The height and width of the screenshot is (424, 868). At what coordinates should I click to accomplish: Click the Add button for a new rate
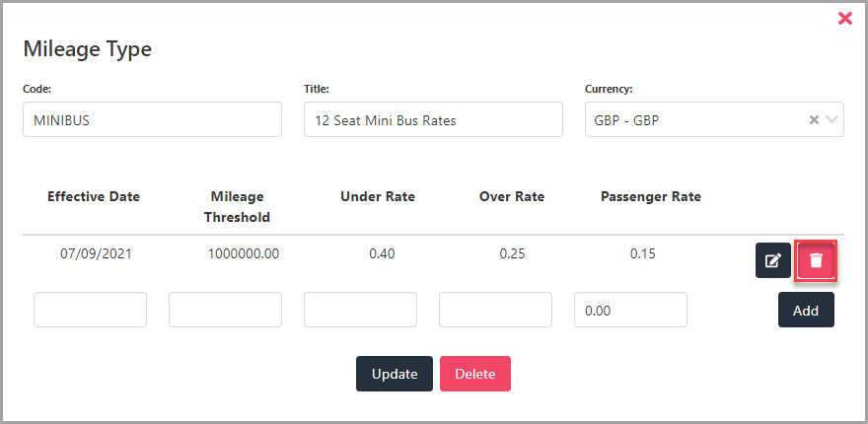(x=806, y=310)
